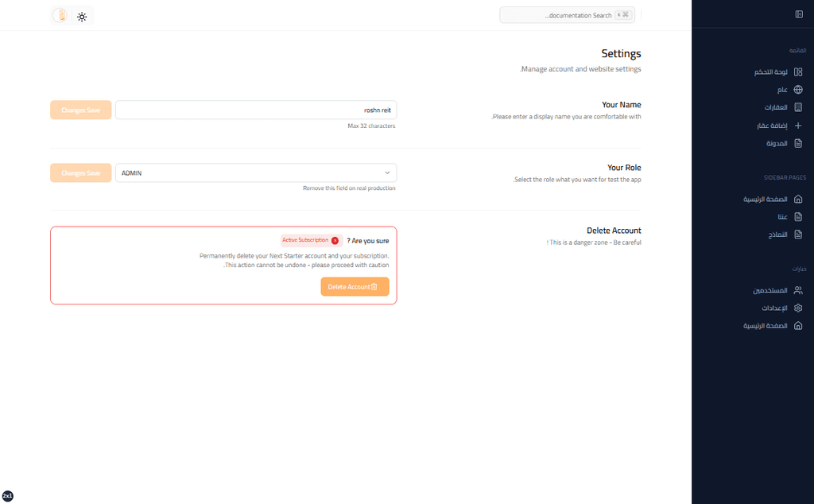The width and height of the screenshot is (814, 504).
Task: Click the Remove this field on real production note
Action: click(349, 188)
